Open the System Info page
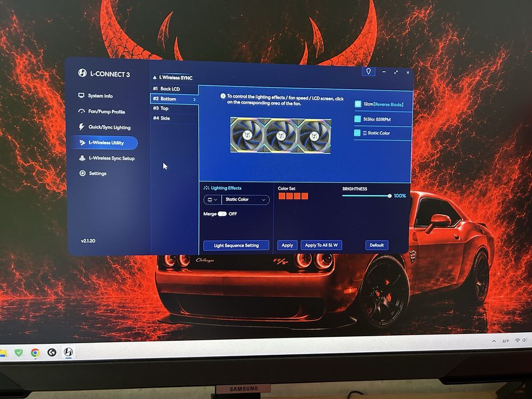Image resolution: width=532 pixels, height=399 pixels. click(95, 96)
